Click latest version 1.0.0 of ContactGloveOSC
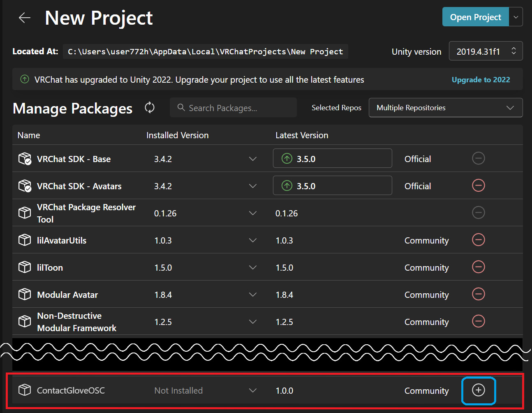 (284, 390)
